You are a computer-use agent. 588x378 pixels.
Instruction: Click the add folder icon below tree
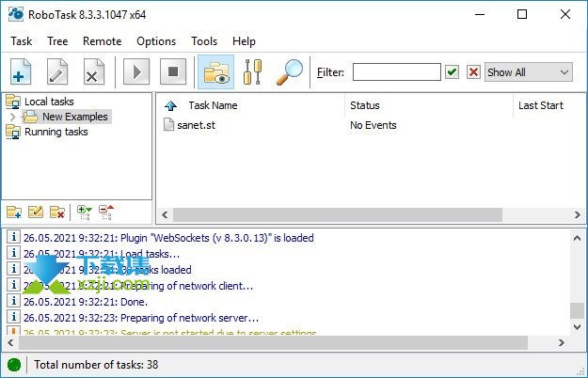pyautogui.click(x=14, y=213)
